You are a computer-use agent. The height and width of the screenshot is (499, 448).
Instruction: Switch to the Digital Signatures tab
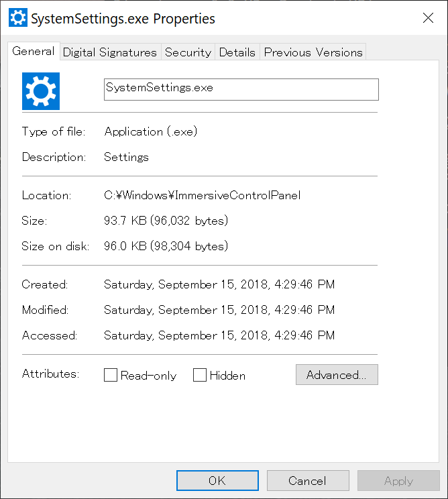[x=110, y=52]
